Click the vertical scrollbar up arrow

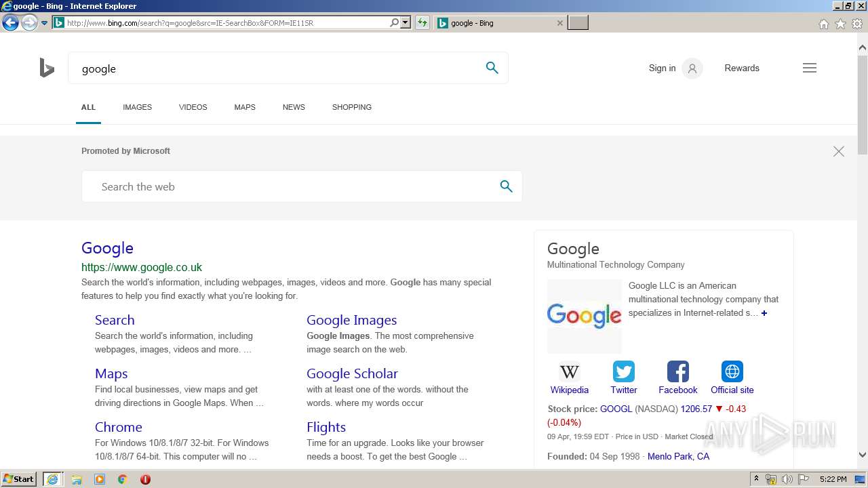862,47
